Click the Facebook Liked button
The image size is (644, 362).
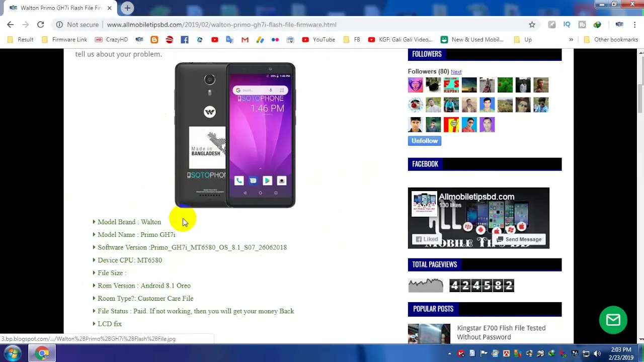point(426,239)
